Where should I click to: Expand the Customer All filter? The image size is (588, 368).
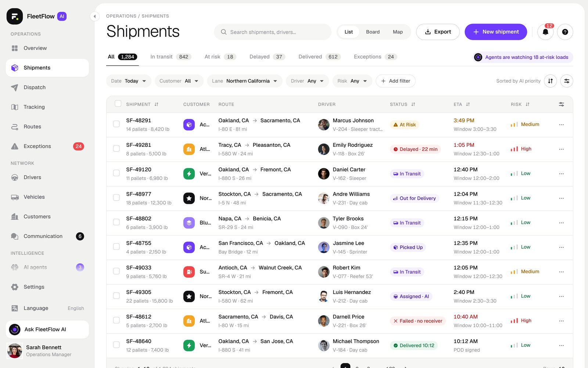click(x=179, y=81)
